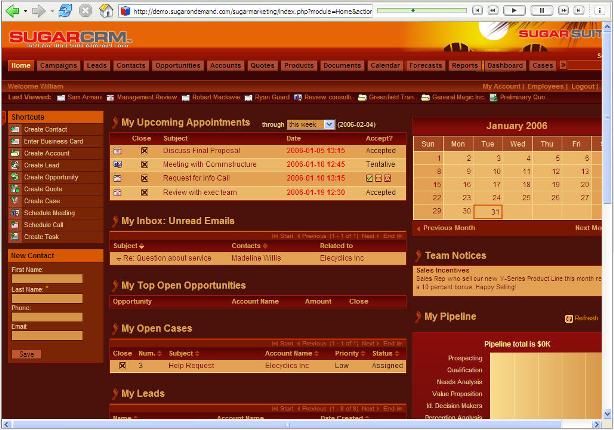This screenshot has width=614, height=430.
Task: Click the Create Task shortcut icon
Action: (15, 237)
